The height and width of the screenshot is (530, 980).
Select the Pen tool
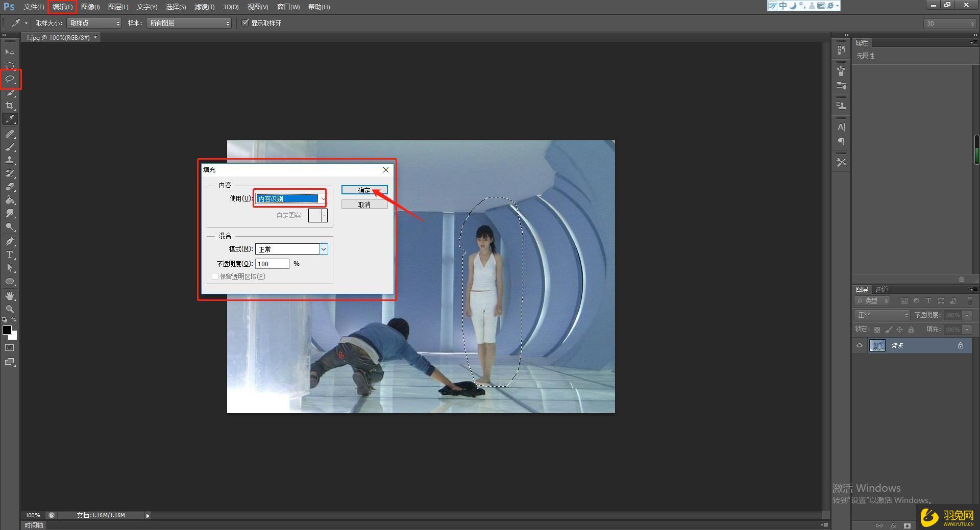10,241
